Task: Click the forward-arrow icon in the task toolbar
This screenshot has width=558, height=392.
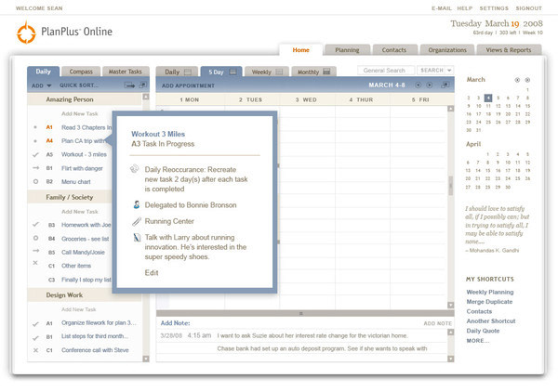Action: (x=129, y=85)
